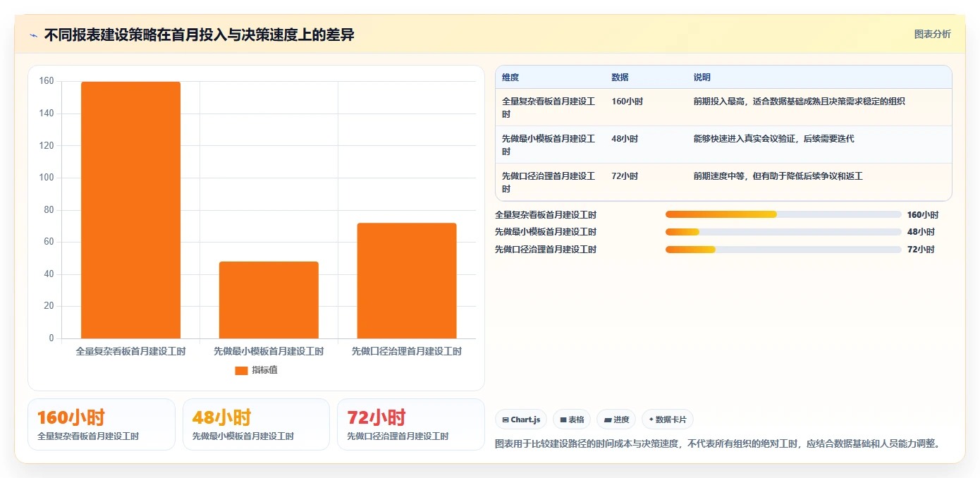Image resolution: width=980 pixels, height=478 pixels.
Task: Click description starting 能够快速进入真实会议验证
Action: 773,139
